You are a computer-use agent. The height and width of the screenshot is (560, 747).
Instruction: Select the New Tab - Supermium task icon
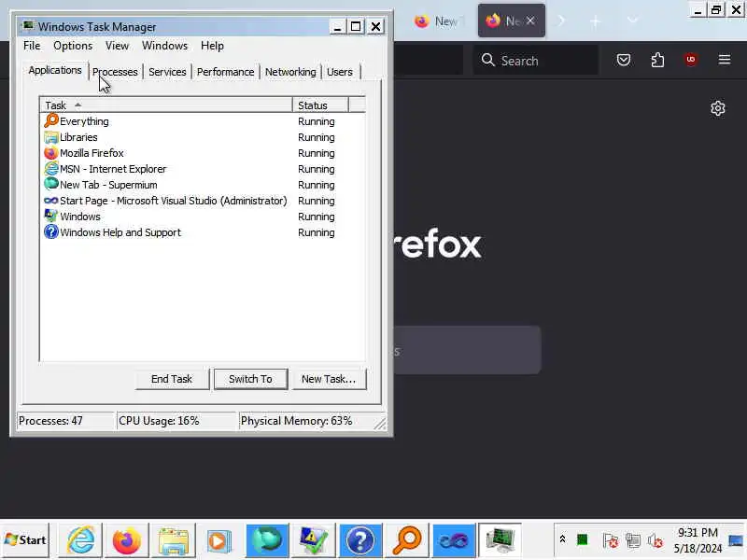(51, 184)
